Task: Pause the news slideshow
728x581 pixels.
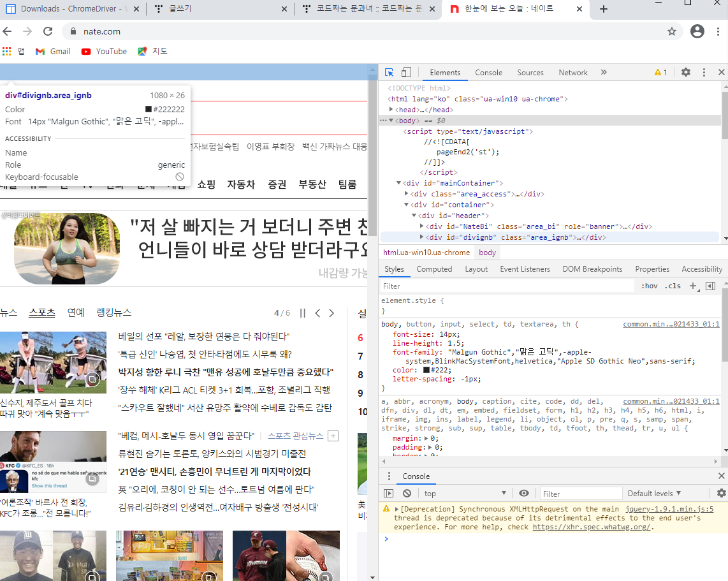Action: (x=303, y=313)
